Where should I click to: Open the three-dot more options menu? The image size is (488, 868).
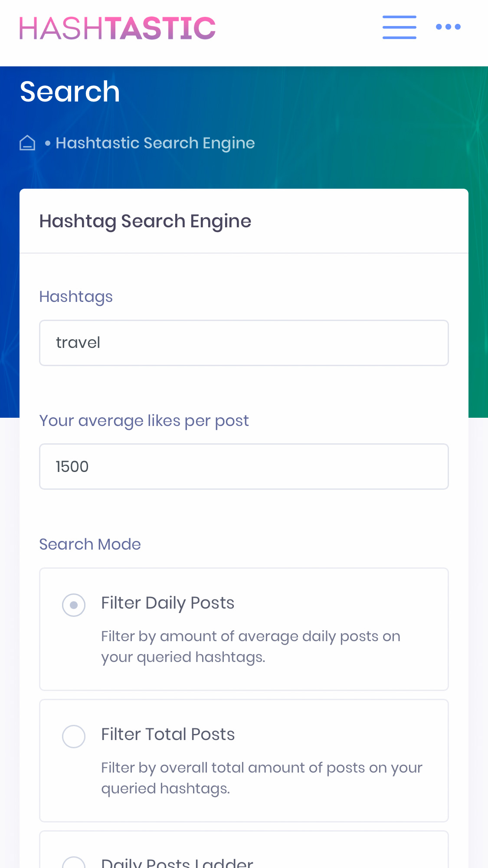[448, 27]
